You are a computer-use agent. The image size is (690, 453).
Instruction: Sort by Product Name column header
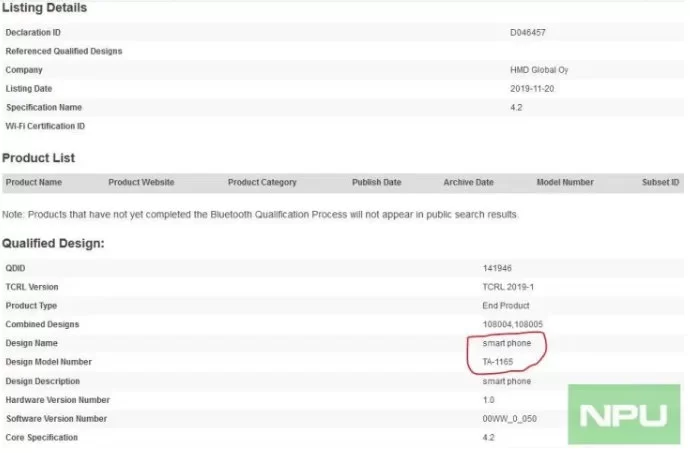click(x=34, y=182)
